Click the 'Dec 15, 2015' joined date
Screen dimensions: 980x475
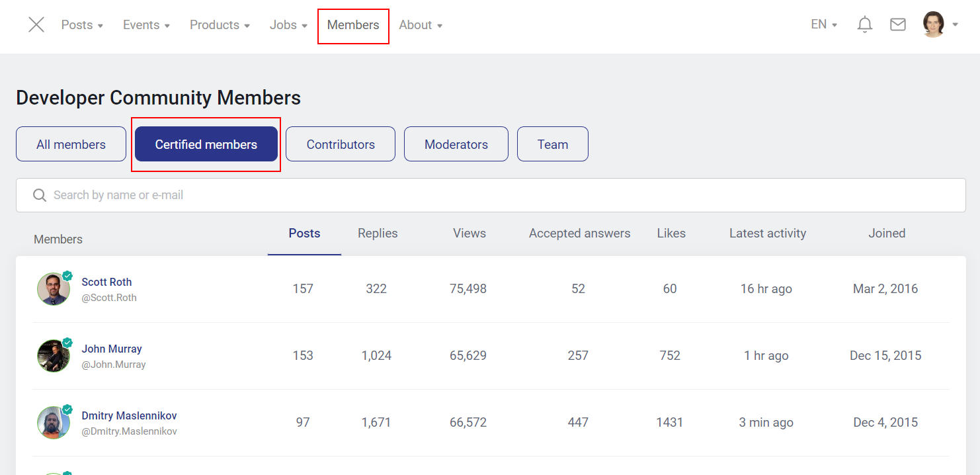pos(885,356)
